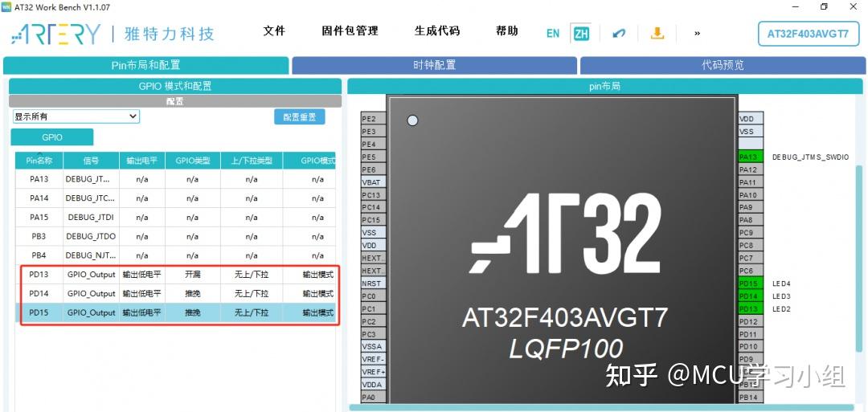The image size is (868, 412).
Task: Click the pin layout horizontal scrollbar
Action: (x=600, y=407)
